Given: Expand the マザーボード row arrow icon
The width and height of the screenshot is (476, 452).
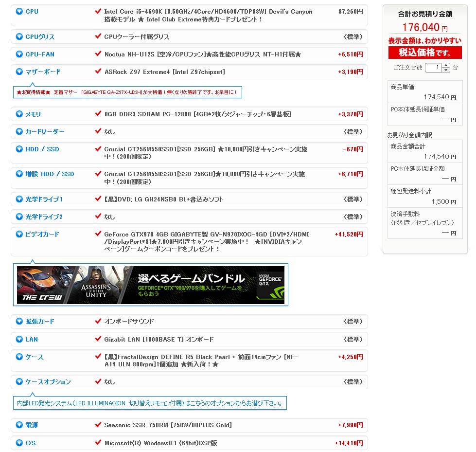Looking at the screenshot, I should [x=19, y=72].
